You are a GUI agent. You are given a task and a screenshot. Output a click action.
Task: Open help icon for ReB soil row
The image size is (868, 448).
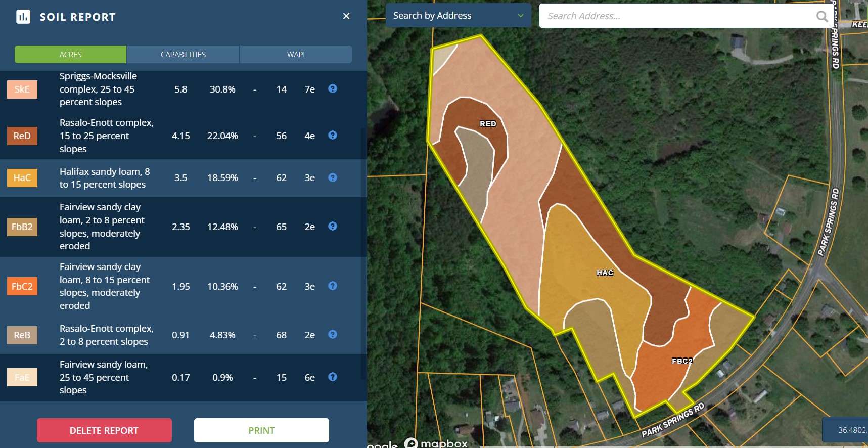[333, 335]
